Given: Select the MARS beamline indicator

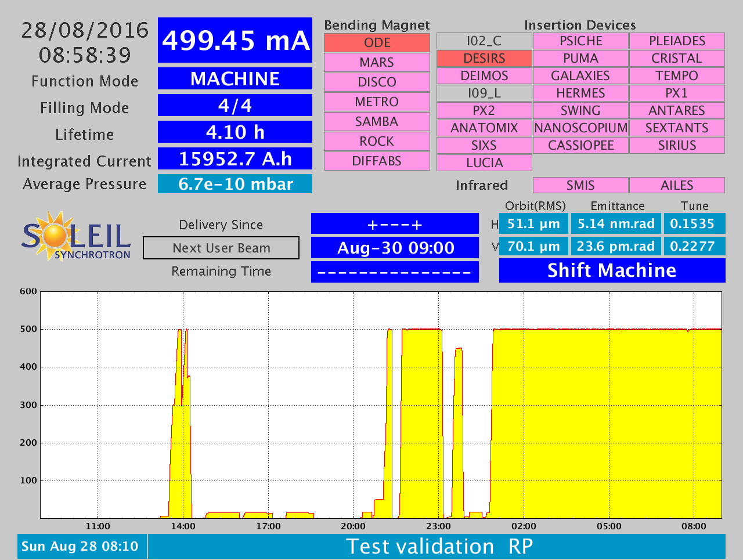Looking at the screenshot, I should pos(377,63).
